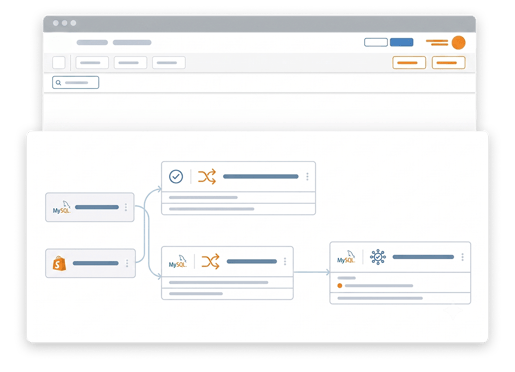Click the right orange outlined button in the toolbar

pos(448,63)
